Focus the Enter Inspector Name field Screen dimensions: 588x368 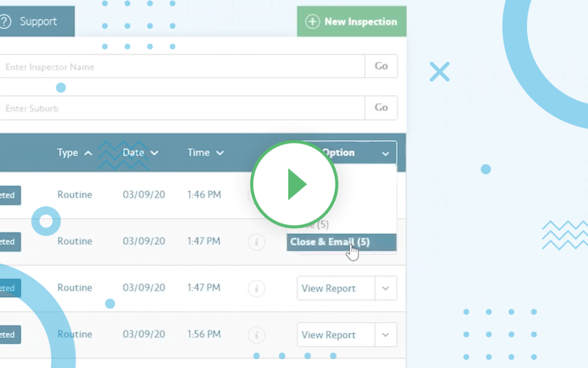pos(182,67)
